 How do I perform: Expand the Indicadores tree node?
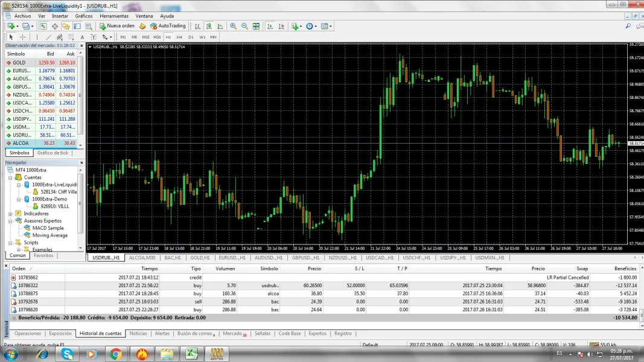(11, 214)
